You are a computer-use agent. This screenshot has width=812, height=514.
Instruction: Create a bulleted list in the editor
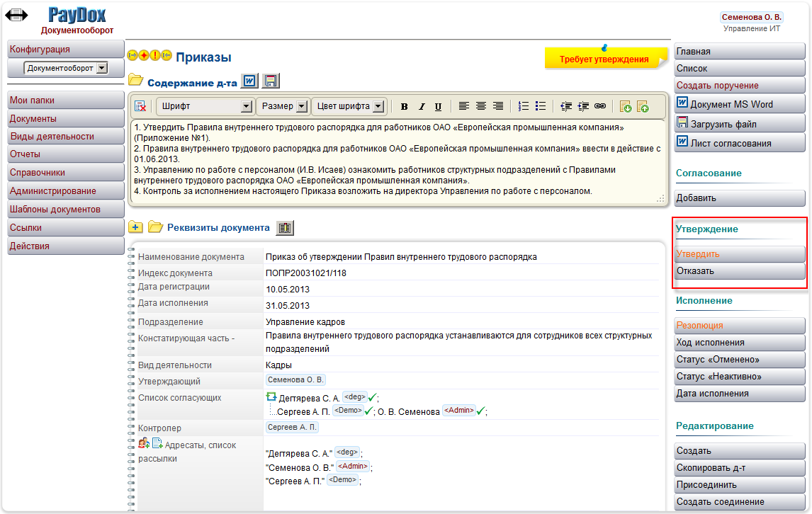coord(540,105)
